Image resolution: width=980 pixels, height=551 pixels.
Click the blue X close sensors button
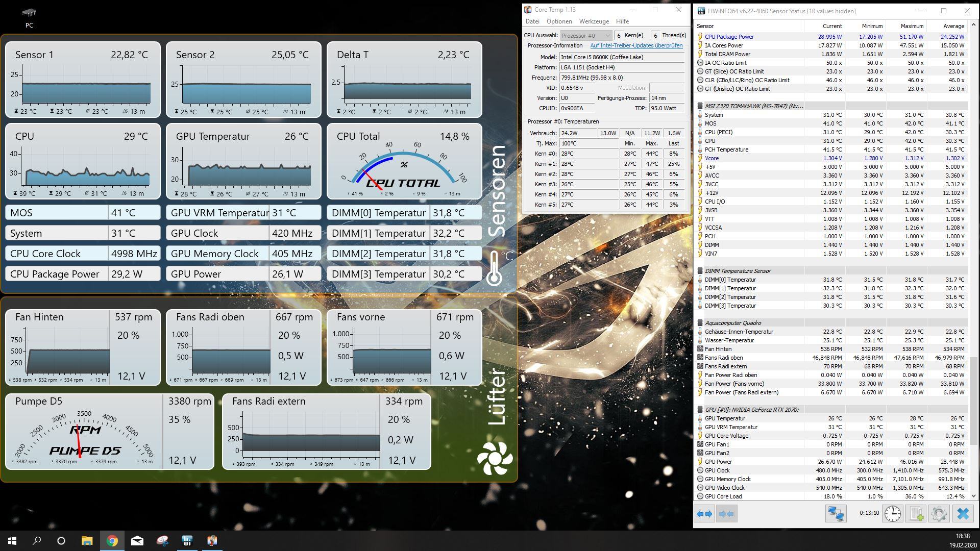tap(963, 514)
